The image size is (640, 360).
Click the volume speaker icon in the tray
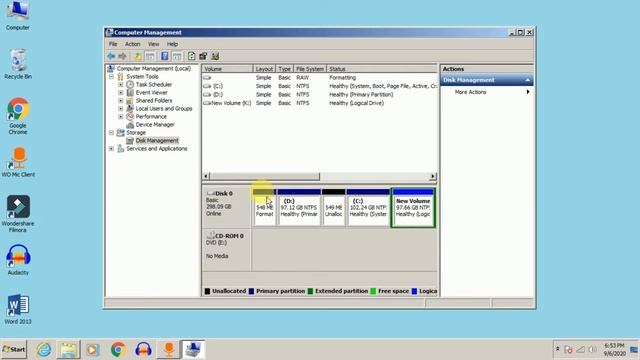point(592,349)
